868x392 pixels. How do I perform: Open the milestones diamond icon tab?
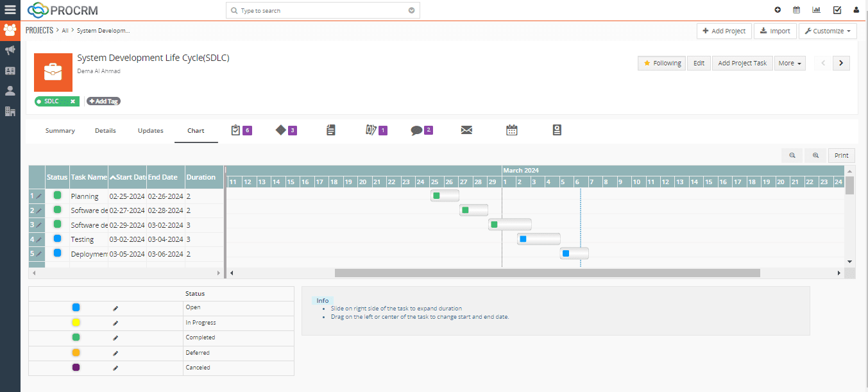click(280, 130)
